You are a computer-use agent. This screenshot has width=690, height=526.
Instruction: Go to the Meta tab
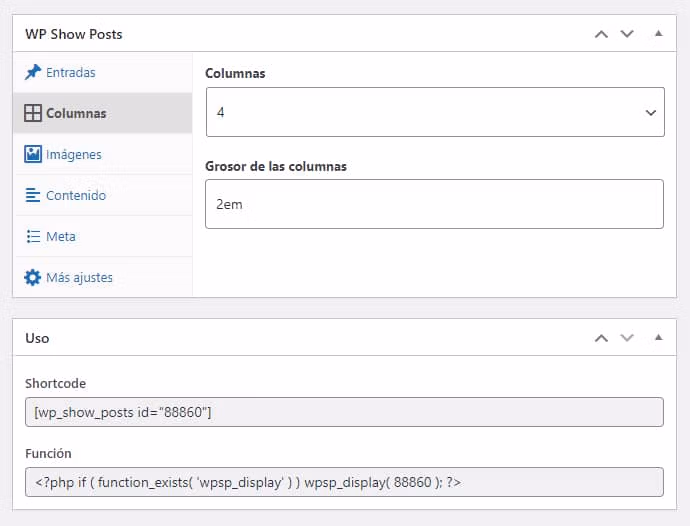(103, 236)
